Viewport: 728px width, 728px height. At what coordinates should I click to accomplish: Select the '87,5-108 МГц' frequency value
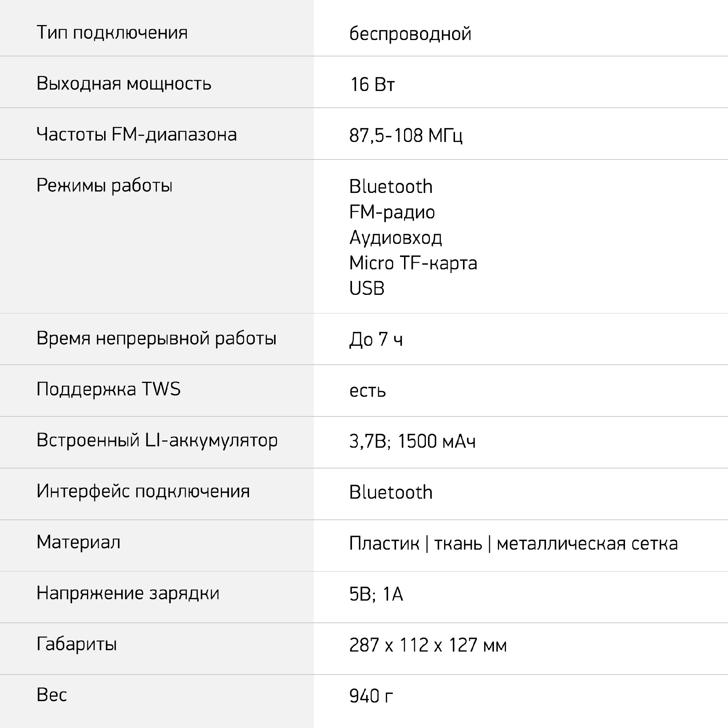point(405,136)
